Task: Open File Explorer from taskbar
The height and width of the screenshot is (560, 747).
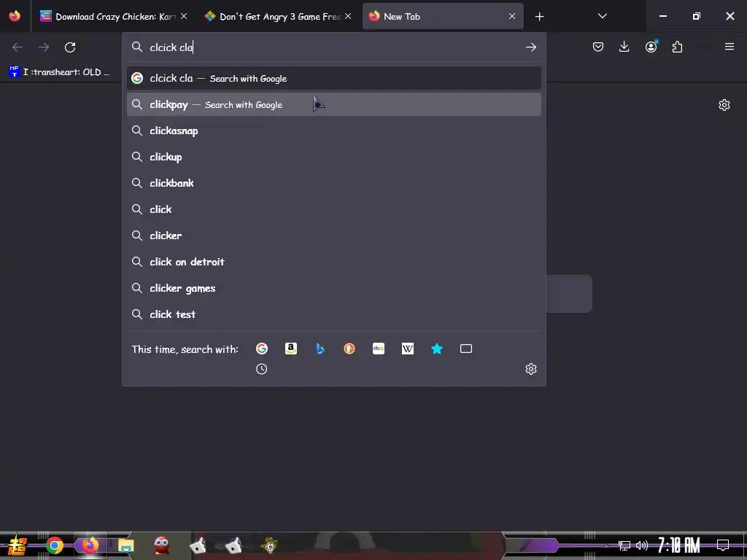Action: point(125,545)
